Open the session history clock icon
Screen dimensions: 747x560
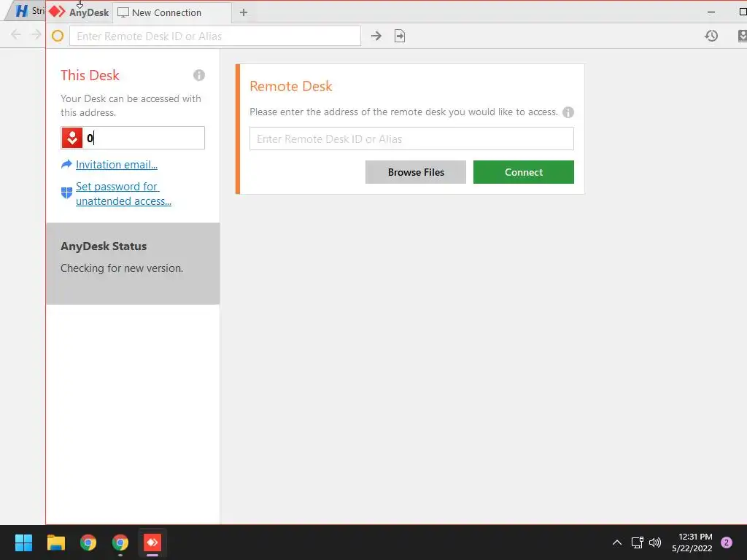pyautogui.click(x=711, y=36)
